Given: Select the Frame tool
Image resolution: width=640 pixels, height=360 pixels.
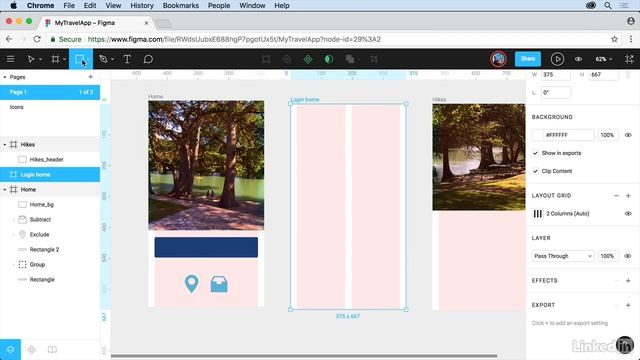Looking at the screenshot, I should (x=55, y=59).
